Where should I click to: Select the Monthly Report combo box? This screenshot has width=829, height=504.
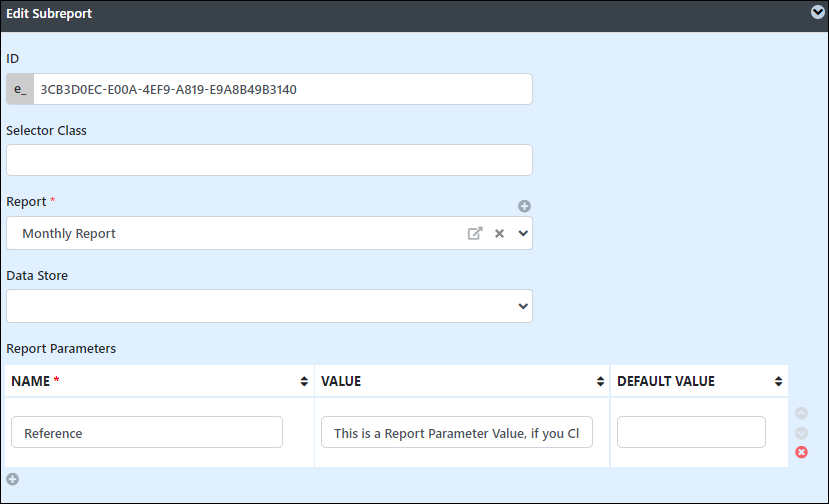click(x=269, y=233)
